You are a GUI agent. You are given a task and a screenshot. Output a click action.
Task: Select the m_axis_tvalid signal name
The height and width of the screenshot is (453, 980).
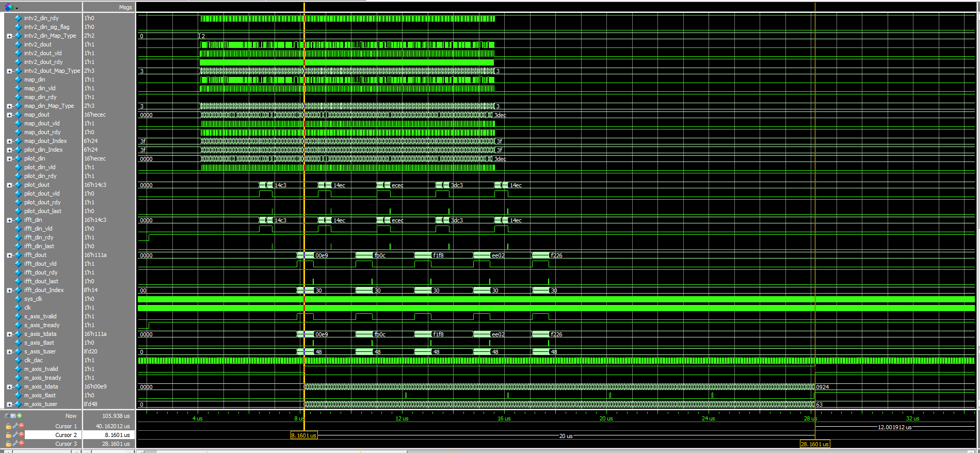[41, 369]
